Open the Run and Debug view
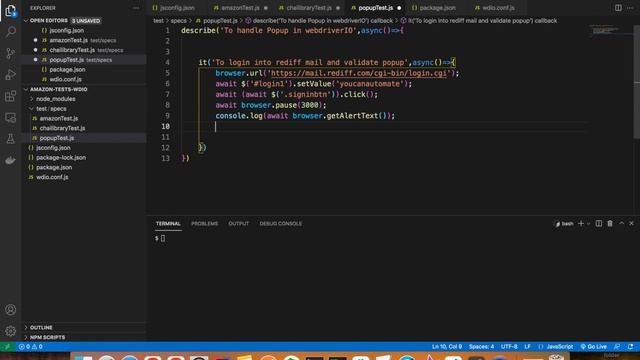 pos(11,75)
